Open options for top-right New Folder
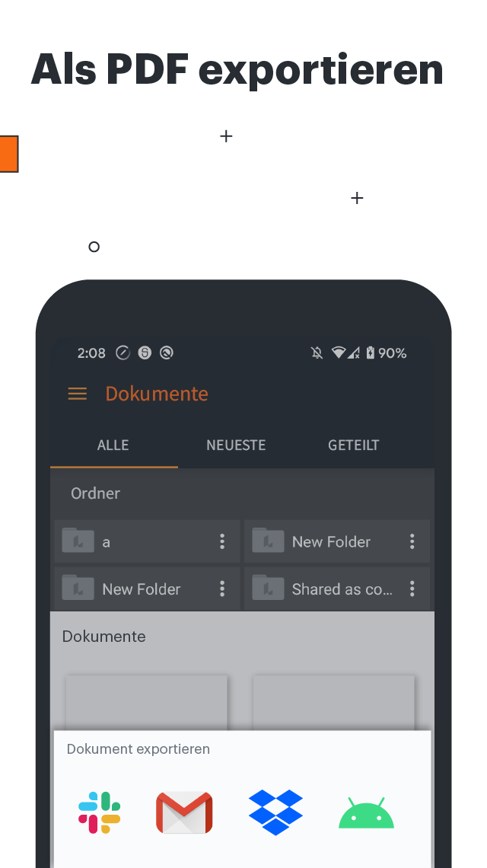 tap(412, 541)
